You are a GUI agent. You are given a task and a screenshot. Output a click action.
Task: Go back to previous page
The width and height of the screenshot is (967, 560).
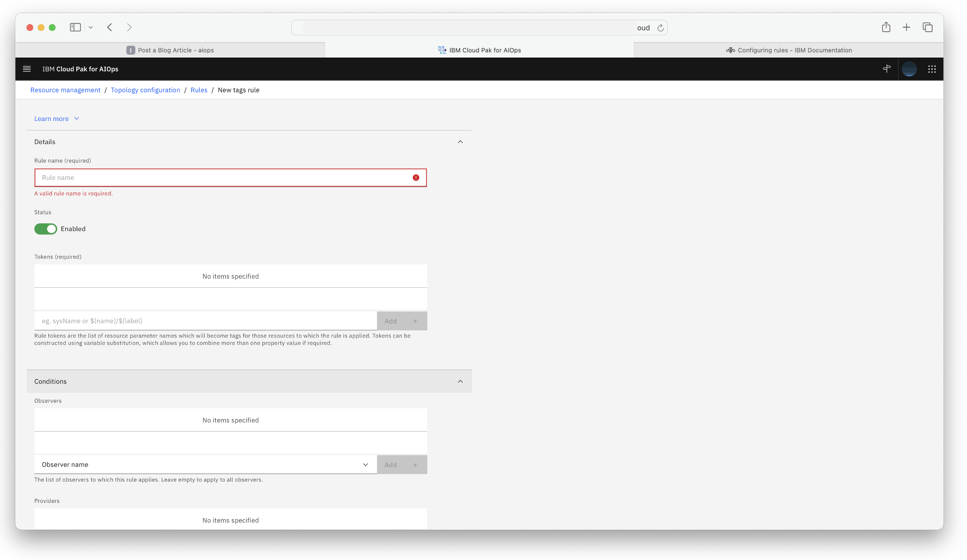click(x=110, y=28)
